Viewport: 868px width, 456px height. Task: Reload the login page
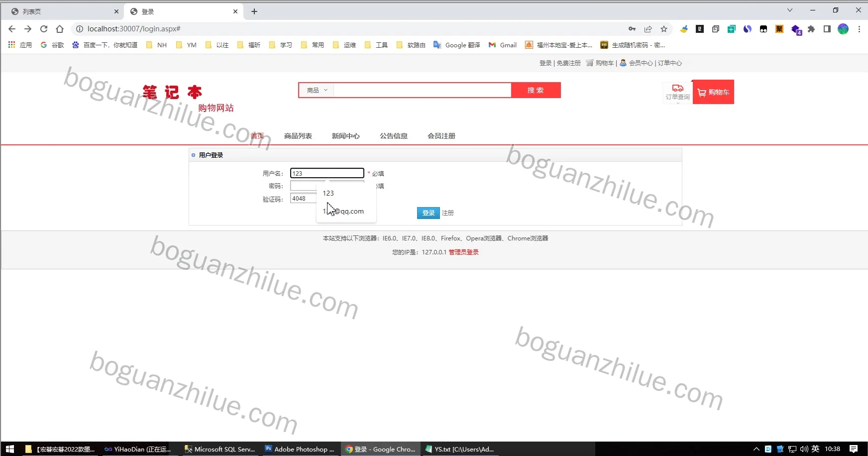(44, 29)
